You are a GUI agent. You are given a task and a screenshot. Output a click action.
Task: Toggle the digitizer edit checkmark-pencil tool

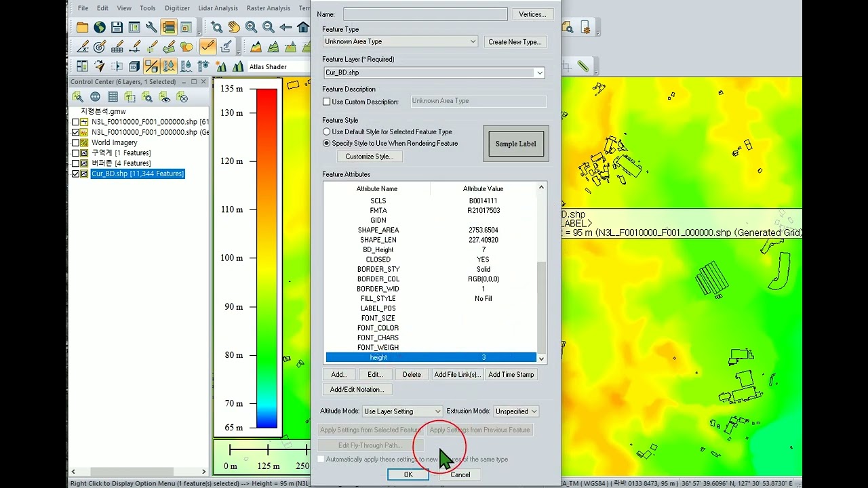(x=208, y=47)
